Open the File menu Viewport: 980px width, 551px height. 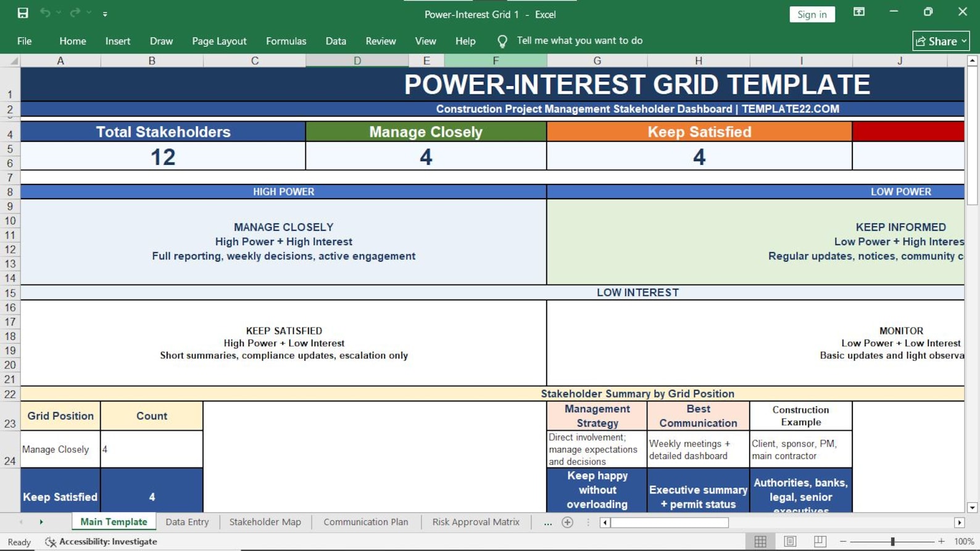click(x=25, y=41)
